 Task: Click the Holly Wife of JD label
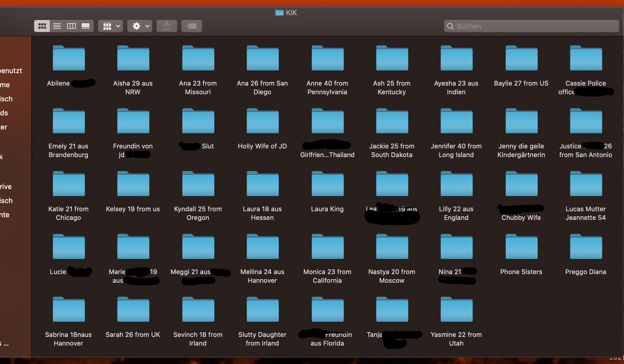(262, 146)
